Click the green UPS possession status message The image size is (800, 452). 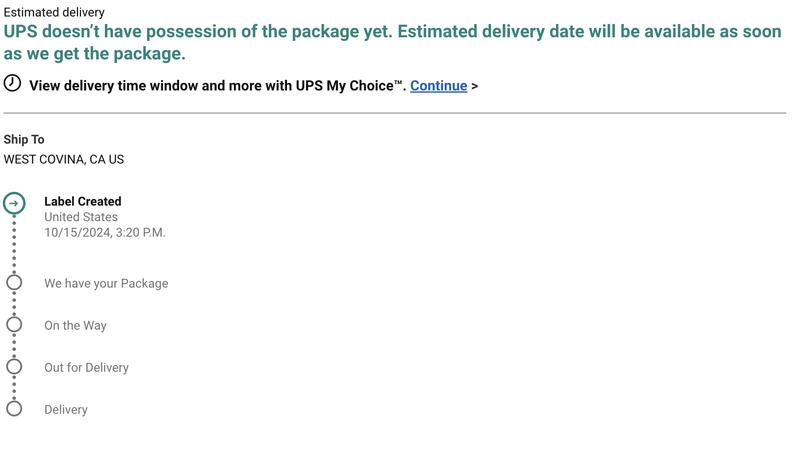point(392,42)
